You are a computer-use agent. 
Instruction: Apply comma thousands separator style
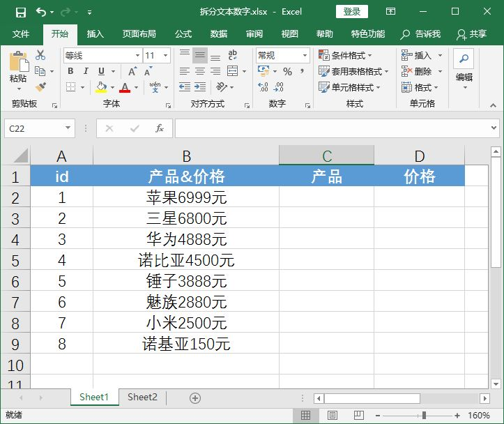tap(302, 71)
